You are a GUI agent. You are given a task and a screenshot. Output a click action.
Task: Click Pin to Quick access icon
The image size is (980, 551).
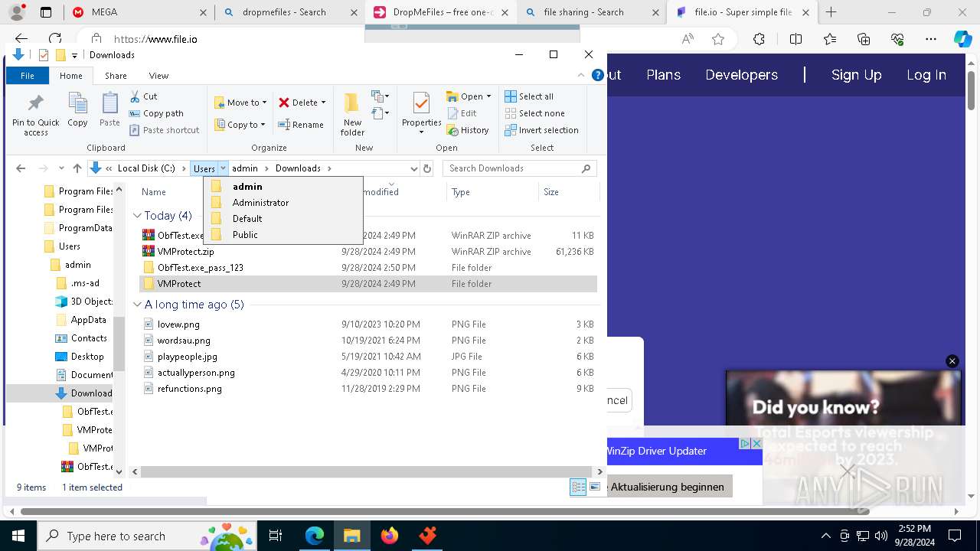coord(35,103)
